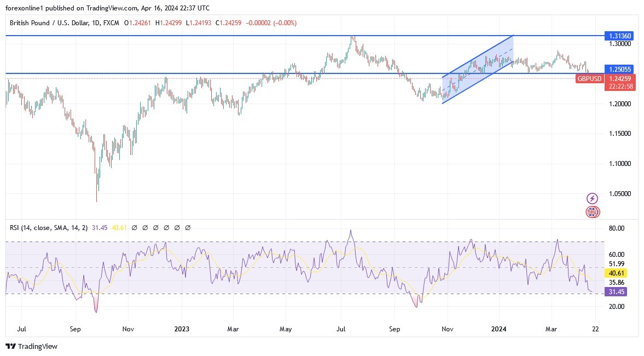Image resolution: width=644 pixels, height=356 pixels.
Task: Click the low value L1.24193
Action: coord(199,23)
